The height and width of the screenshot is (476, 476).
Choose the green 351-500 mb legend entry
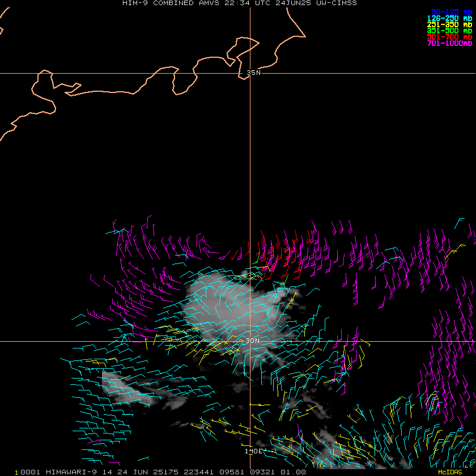tap(451, 31)
